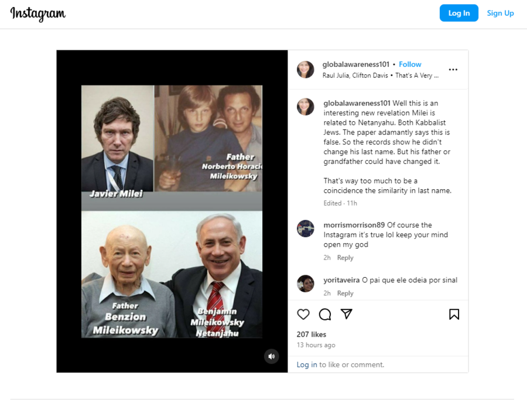527x420 pixels.
Task: Open the post options three-dot menu
Action: pyautogui.click(x=453, y=69)
